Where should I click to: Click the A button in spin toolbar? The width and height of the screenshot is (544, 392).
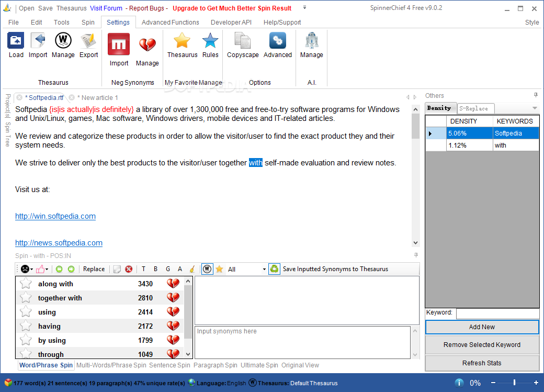click(180, 269)
